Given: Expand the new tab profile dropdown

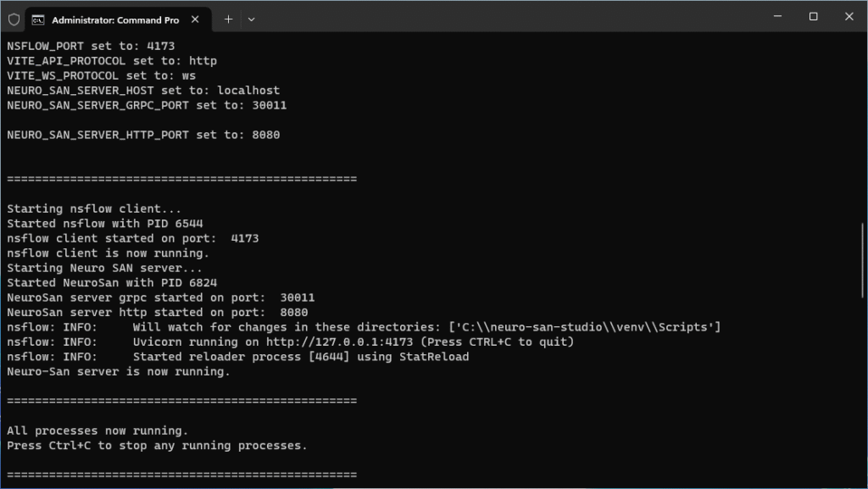Looking at the screenshot, I should click(251, 19).
